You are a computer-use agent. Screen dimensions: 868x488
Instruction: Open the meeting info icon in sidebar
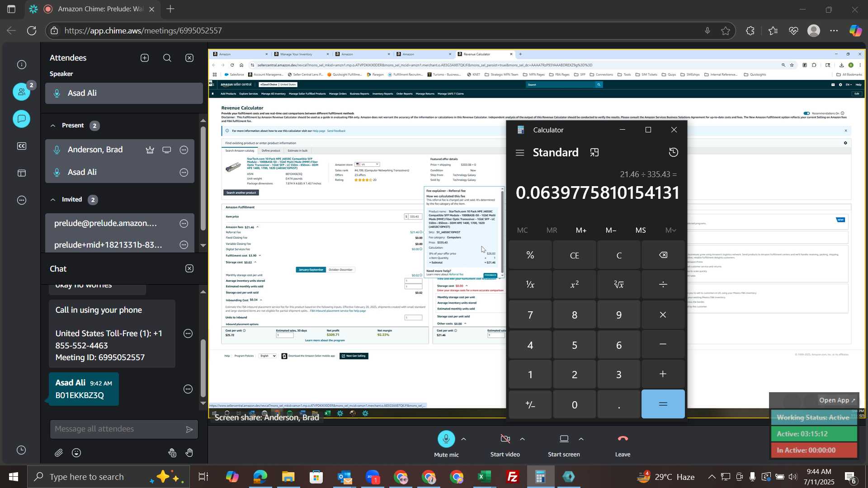click(22, 65)
